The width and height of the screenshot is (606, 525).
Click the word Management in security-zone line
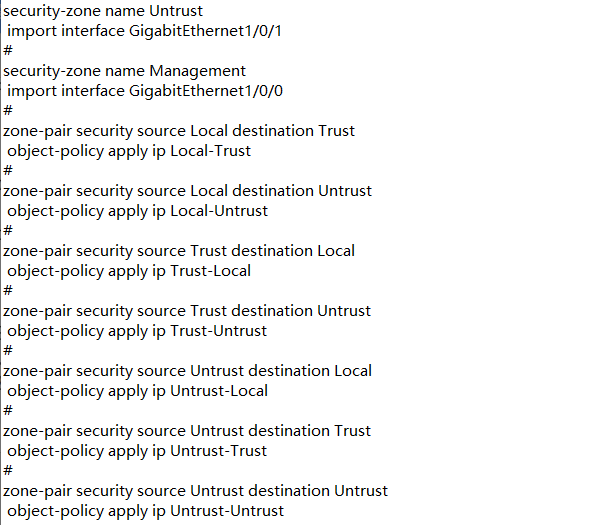[198, 71]
